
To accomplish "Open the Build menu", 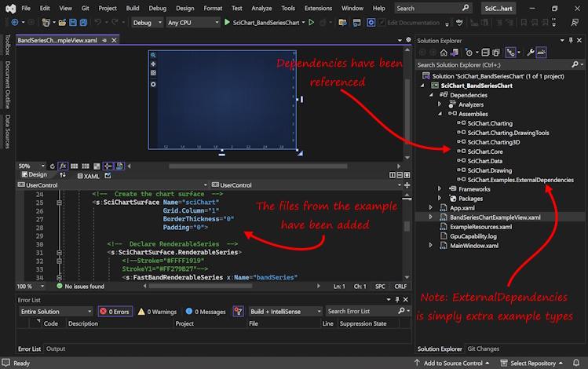I will pos(133,8).
